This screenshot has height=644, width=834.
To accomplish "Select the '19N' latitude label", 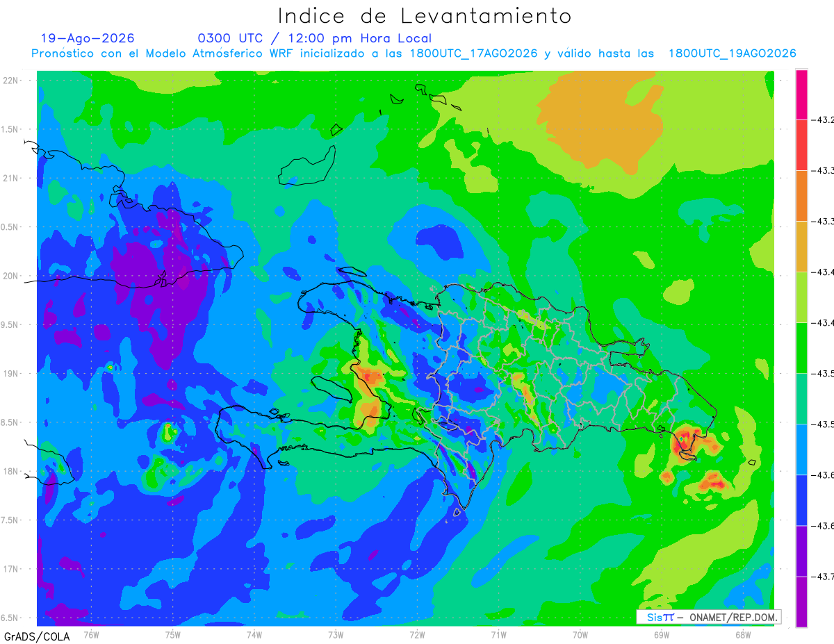I will [11, 374].
